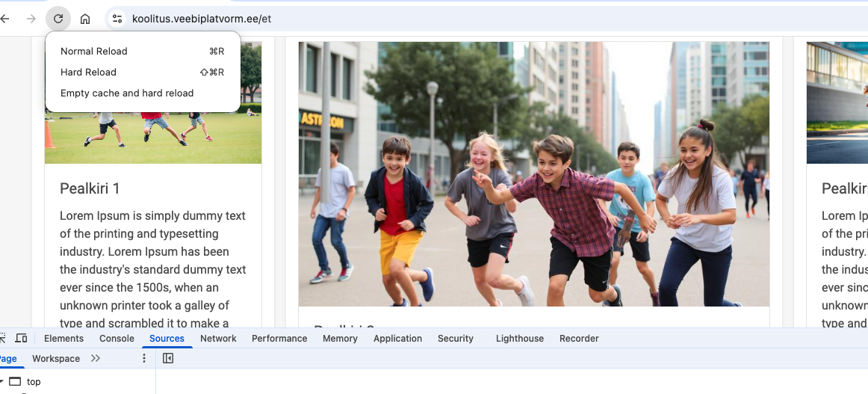Go to the home page icon
Image resolution: width=868 pixels, height=394 pixels.
[x=85, y=19]
